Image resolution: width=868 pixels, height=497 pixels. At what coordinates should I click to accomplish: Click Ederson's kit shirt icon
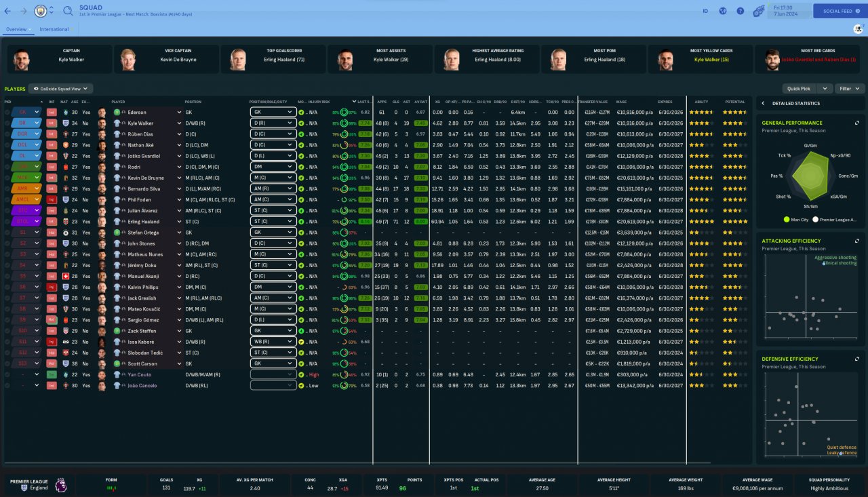[117, 112]
